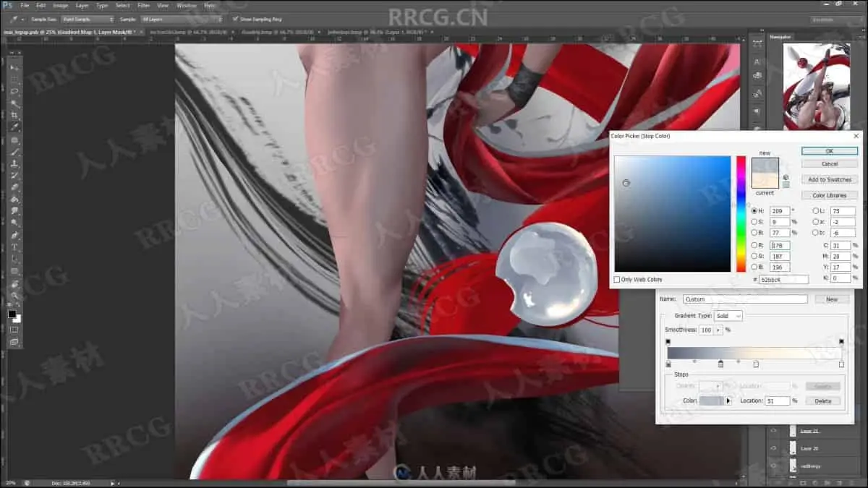868x488 pixels.
Task: Select the Hand tool
Action: (x=14, y=284)
